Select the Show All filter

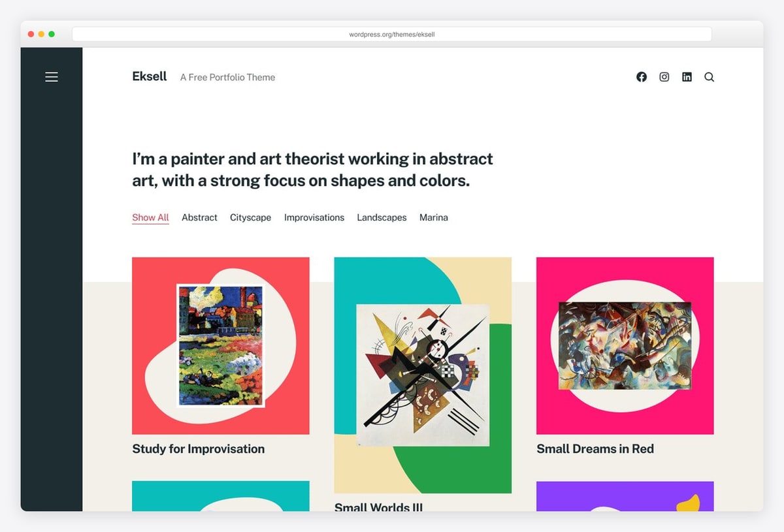click(x=150, y=217)
